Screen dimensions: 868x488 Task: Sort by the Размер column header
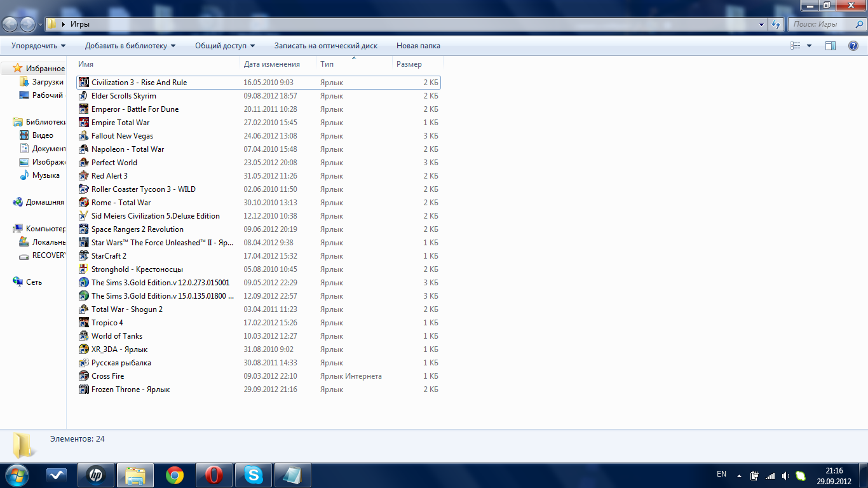[x=417, y=64]
